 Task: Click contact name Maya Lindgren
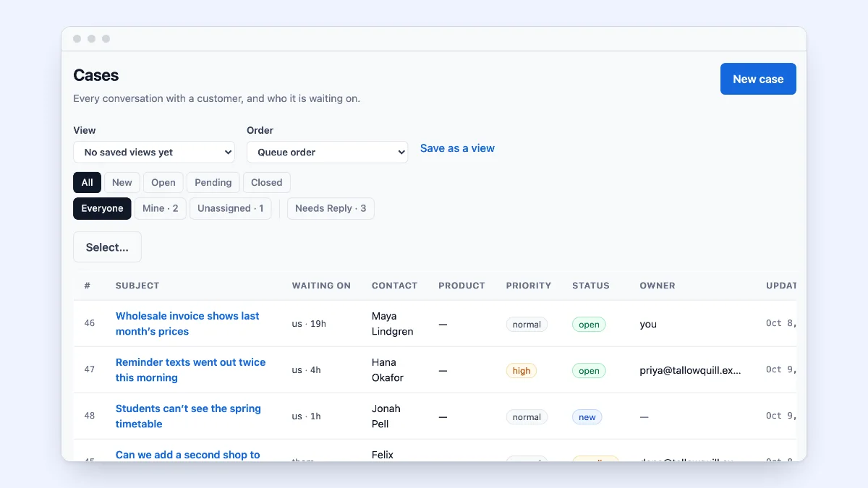[392, 324]
